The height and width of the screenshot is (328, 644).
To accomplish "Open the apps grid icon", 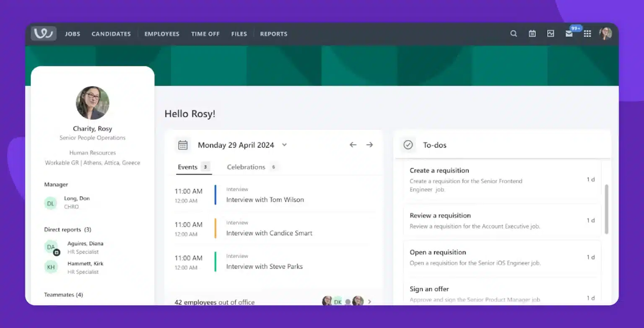I will pyautogui.click(x=587, y=34).
